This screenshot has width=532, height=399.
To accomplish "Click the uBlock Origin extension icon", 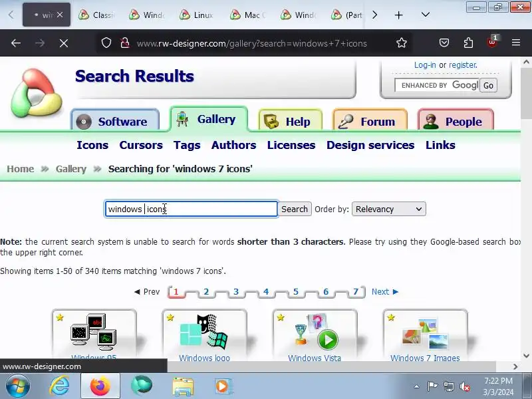I will [x=492, y=42].
